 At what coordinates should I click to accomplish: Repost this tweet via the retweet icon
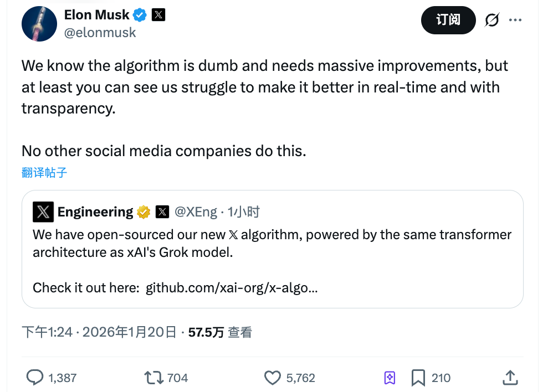coord(153,378)
